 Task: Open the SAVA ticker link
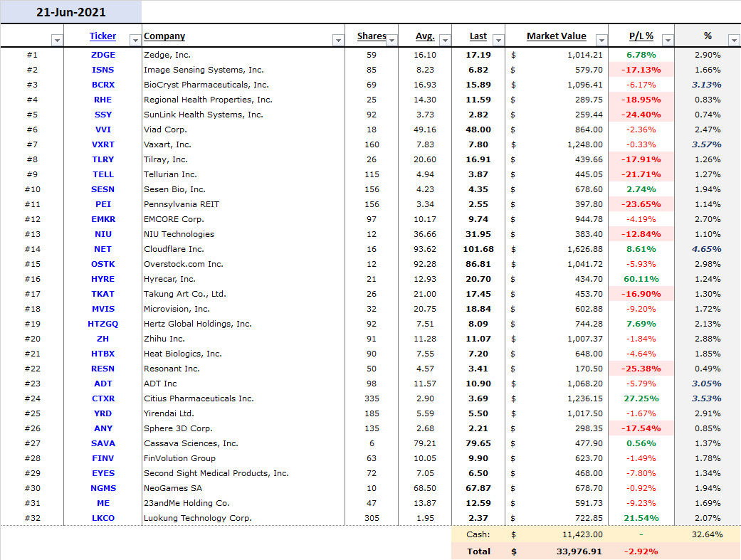tap(103, 443)
